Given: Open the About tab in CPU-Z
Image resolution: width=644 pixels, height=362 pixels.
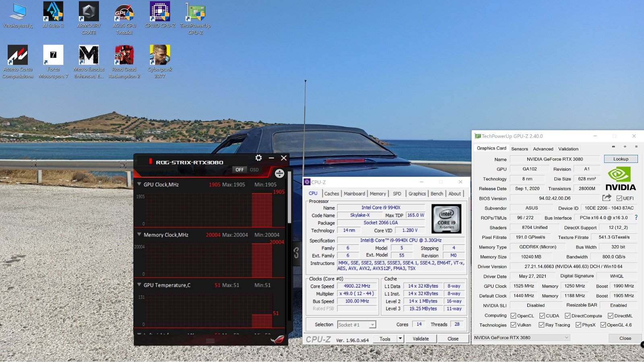Looking at the screenshot, I should 455,193.
